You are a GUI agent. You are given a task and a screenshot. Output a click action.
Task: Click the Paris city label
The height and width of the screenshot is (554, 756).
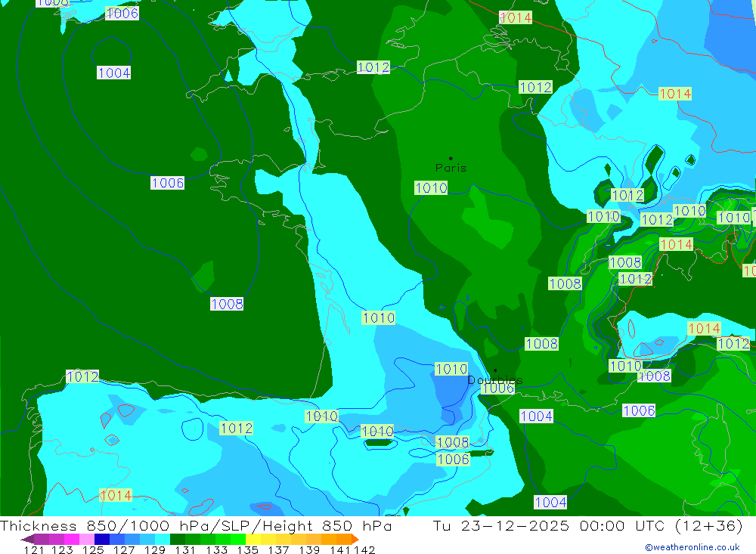(451, 168)
